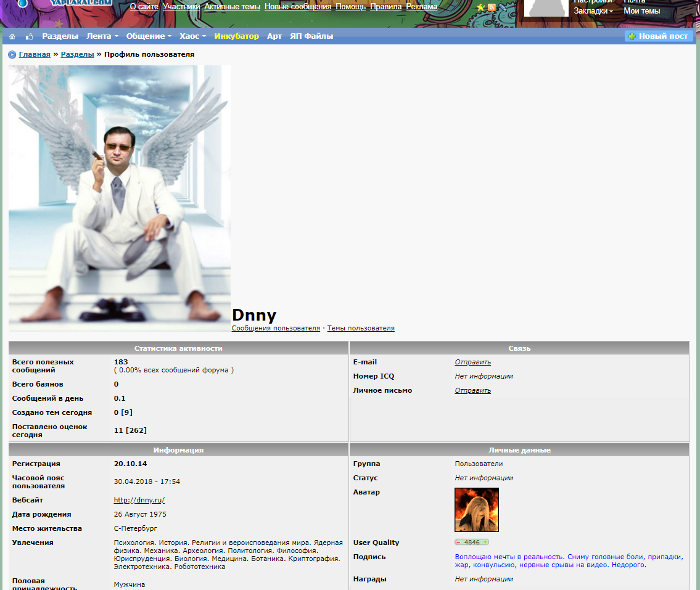Open the ЯП Файлы section
Screen dimensions: 700x590
(x=311, y=36)
